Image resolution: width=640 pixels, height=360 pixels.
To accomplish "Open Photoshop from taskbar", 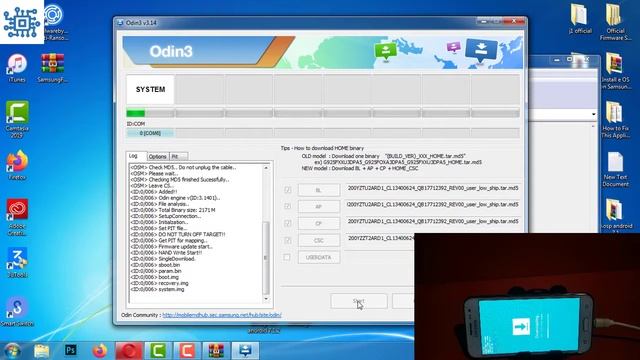I will 71,350.
